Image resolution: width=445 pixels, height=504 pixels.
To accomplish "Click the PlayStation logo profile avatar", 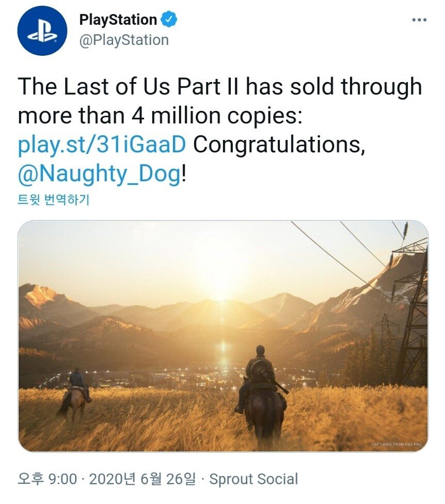I will (x=42, y=31).
